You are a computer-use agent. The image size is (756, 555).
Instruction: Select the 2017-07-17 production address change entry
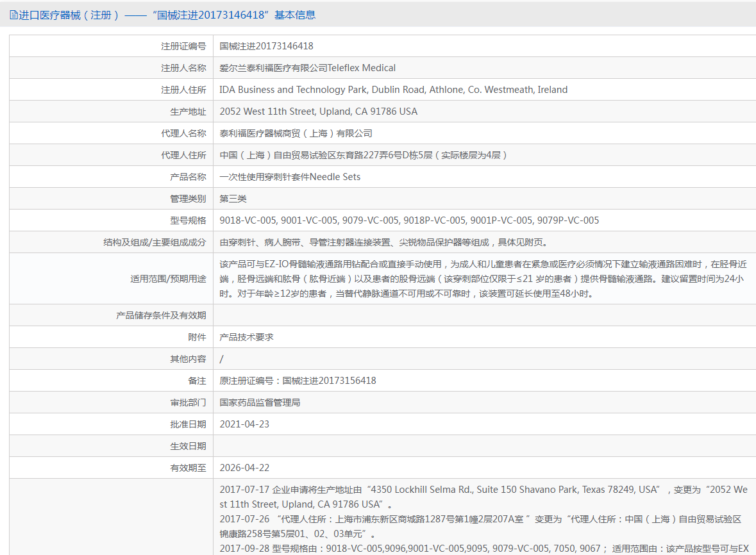tap(483, 497)
